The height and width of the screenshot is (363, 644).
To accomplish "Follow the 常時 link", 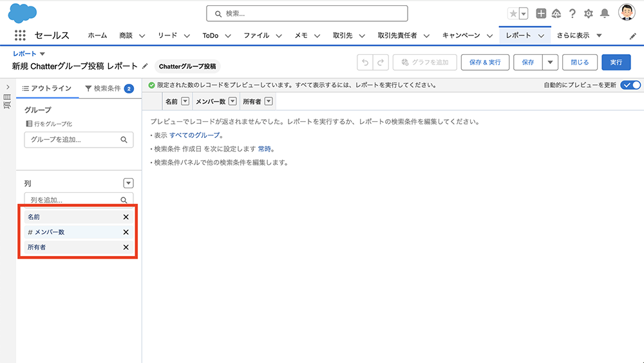I will 264,149.
